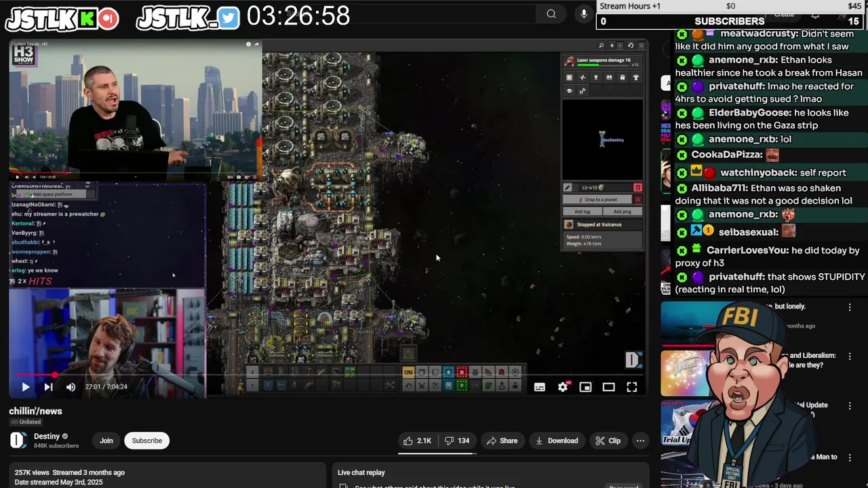
Task: Open the trophy achievements icon in game
Action: point(636,77)
